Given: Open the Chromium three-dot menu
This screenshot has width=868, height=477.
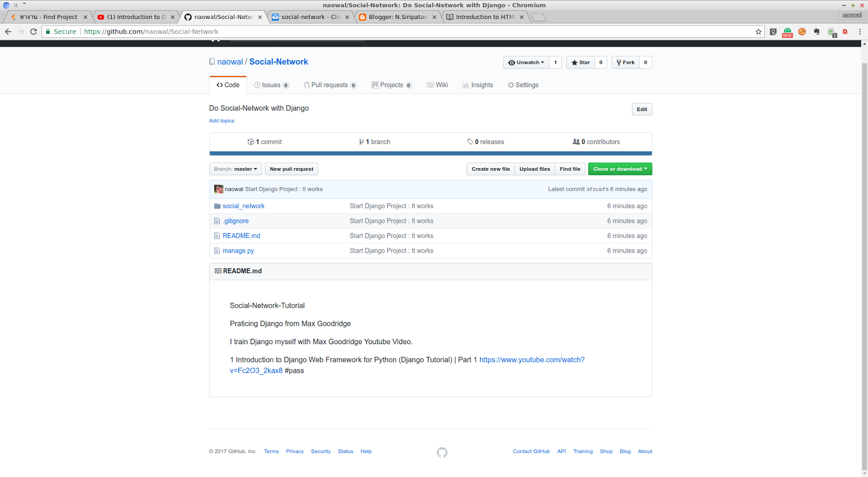Looking at the screenshot, I should click(x=860, y=31).
